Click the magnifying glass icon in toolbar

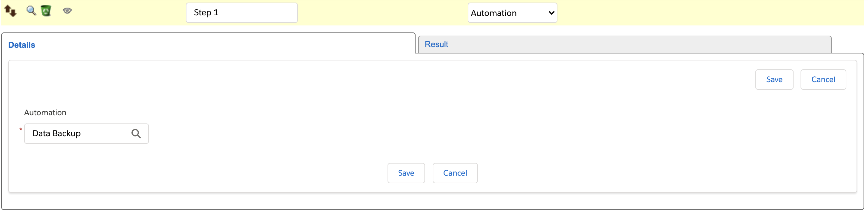coord(31,10)
